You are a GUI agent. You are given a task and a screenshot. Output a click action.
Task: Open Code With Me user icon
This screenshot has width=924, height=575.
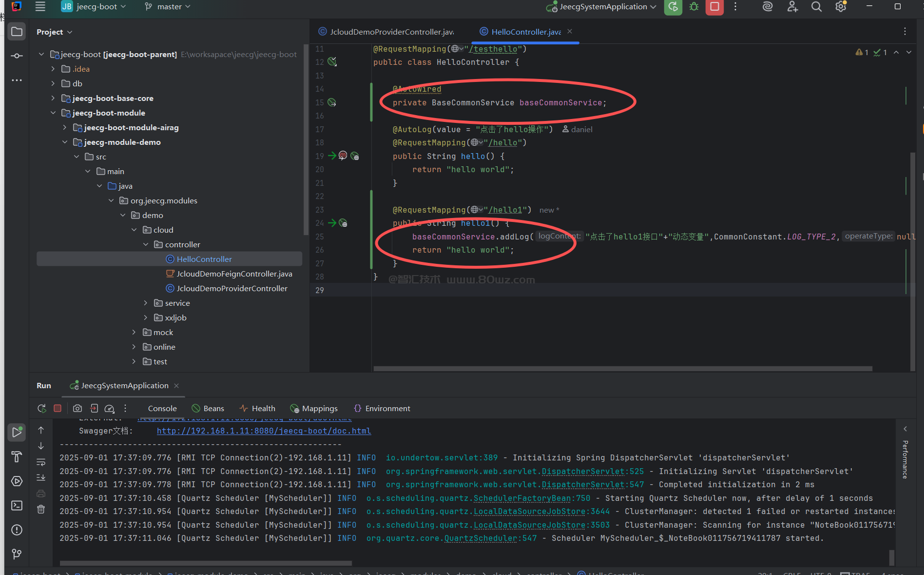point(792,7)
